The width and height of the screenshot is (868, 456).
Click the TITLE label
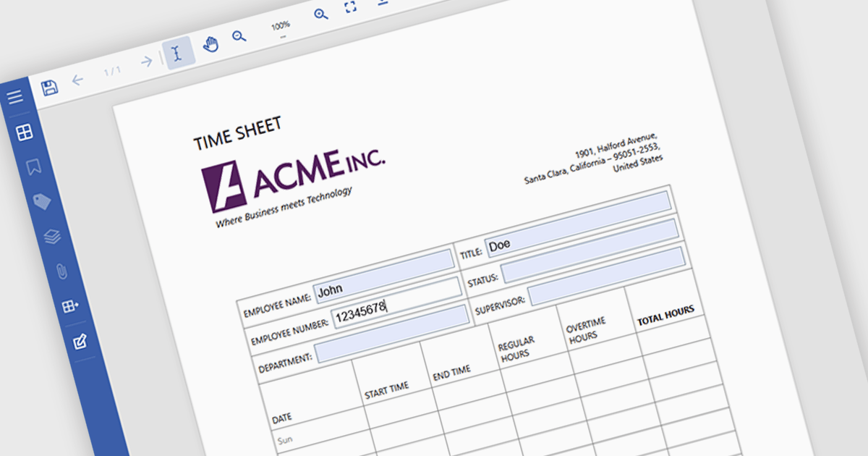pos(470,255)
